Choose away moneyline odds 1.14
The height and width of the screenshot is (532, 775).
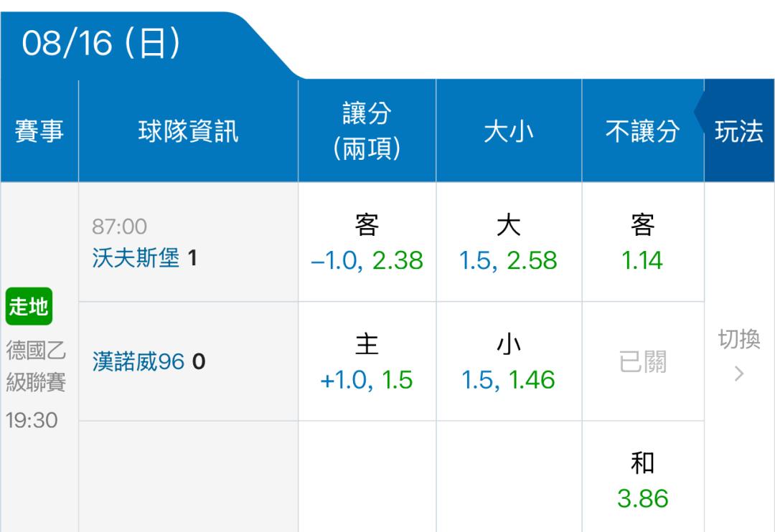(642, 242)
